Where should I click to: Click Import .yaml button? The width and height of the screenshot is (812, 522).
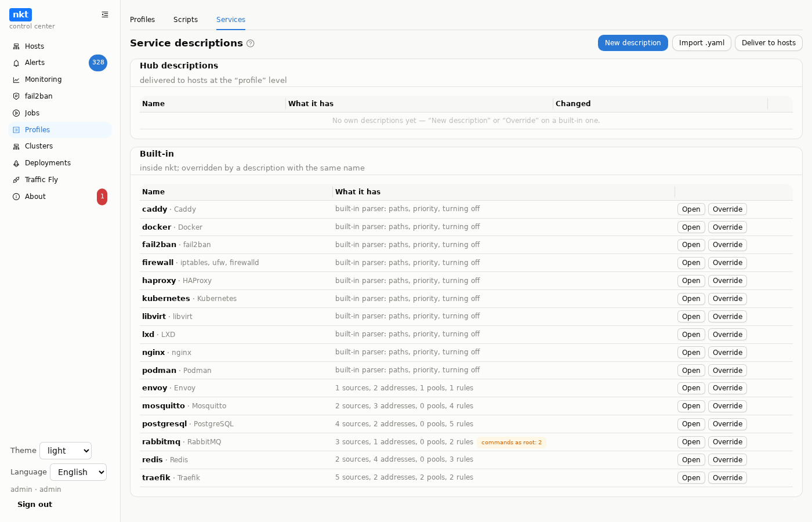pos(702,43)
